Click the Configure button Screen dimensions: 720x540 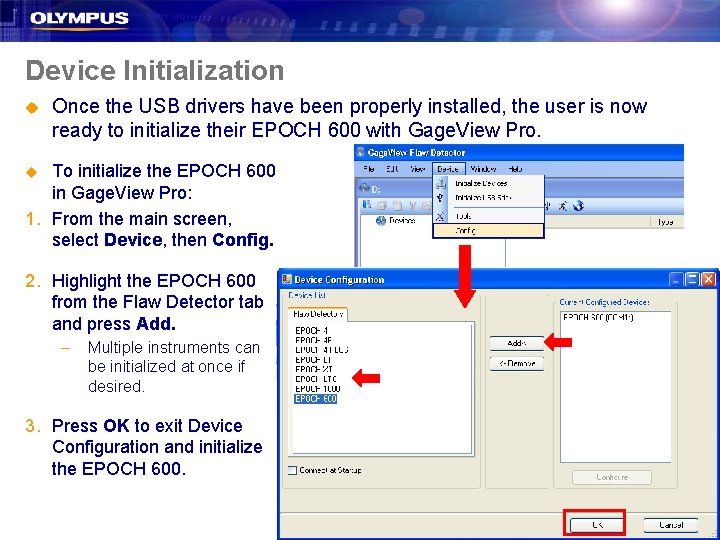[x=612, y=477]
